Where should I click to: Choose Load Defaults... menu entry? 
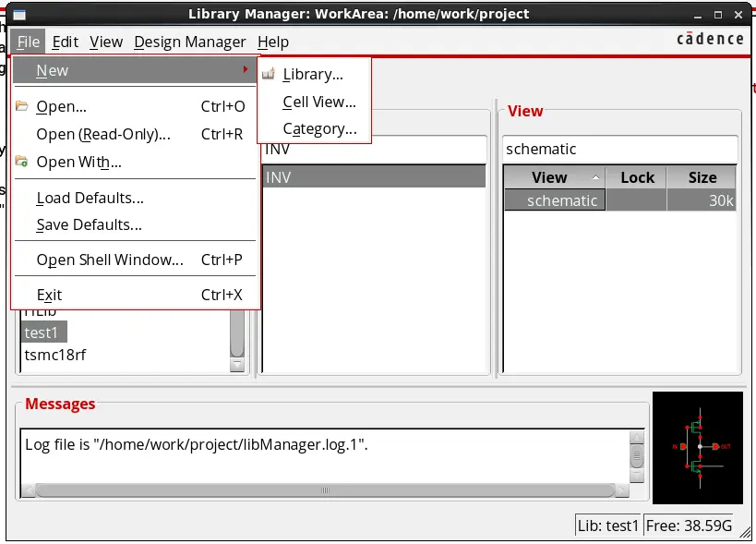[x=135, y=198]
